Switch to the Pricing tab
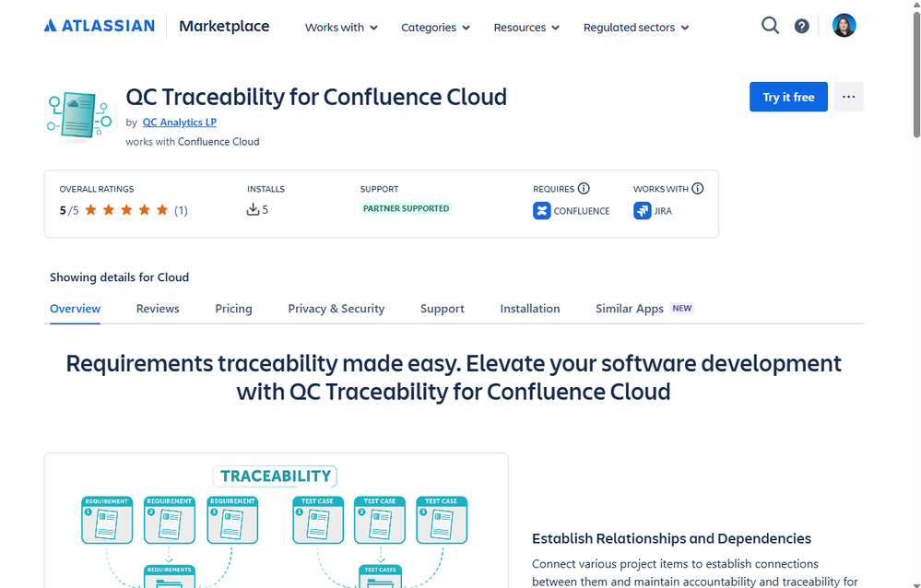 point(234,309)
